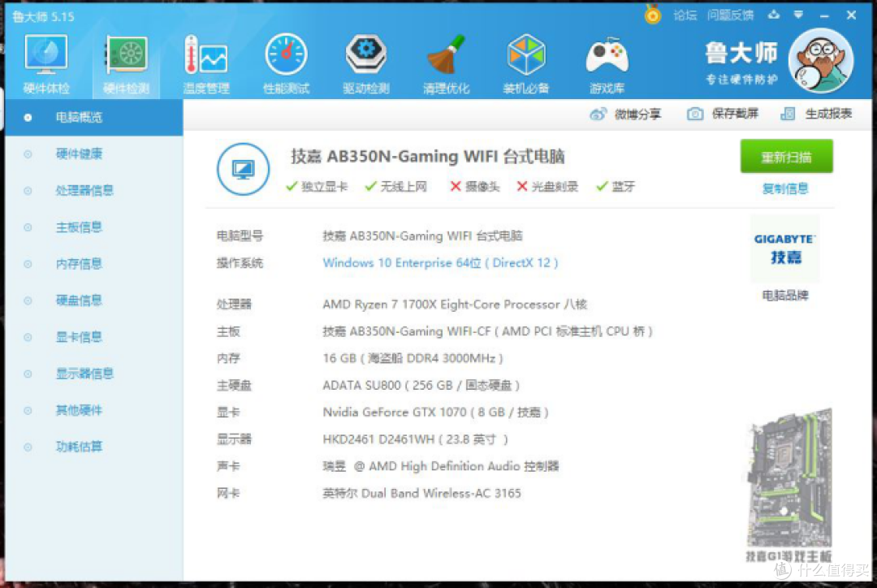
Task: Click Nvidia GeForce GTX 1070 text
Action: click(436, 413)
